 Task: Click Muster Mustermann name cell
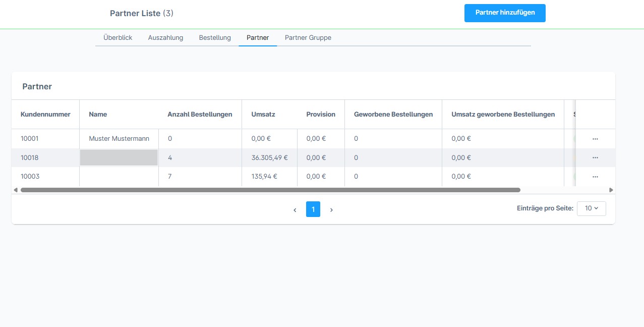(119, 139)
